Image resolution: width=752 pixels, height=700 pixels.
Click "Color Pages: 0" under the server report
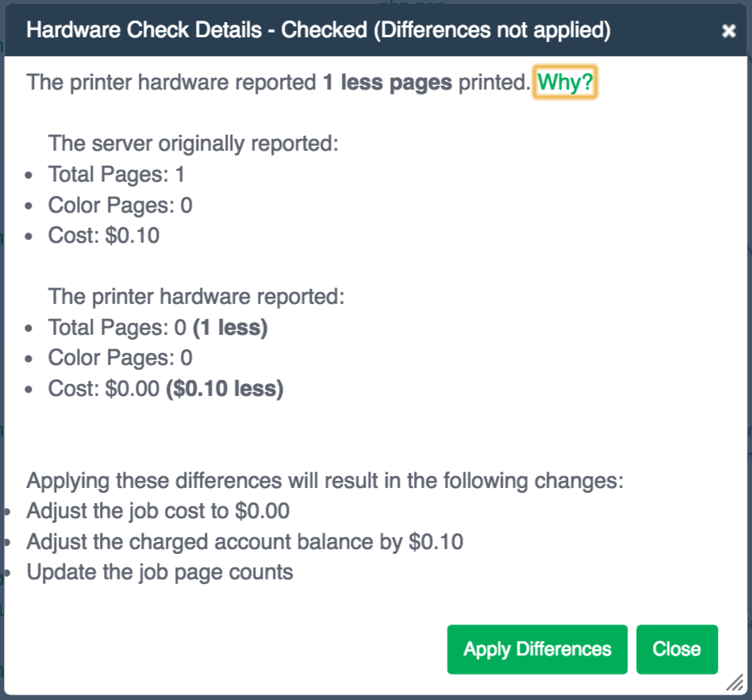pyautogui.click(x=120, y=206)
